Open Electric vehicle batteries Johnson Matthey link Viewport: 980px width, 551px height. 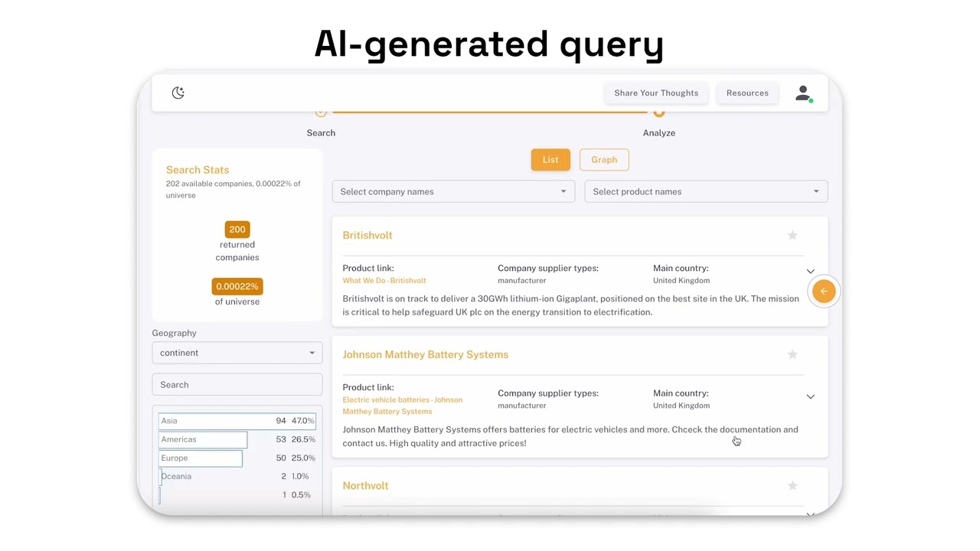[x=403, y=406]
